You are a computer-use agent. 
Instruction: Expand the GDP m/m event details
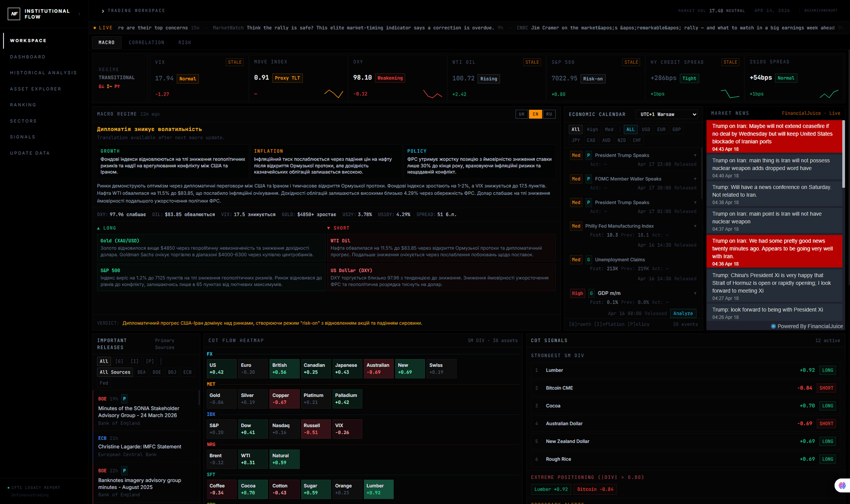click(x=695, y=293)
